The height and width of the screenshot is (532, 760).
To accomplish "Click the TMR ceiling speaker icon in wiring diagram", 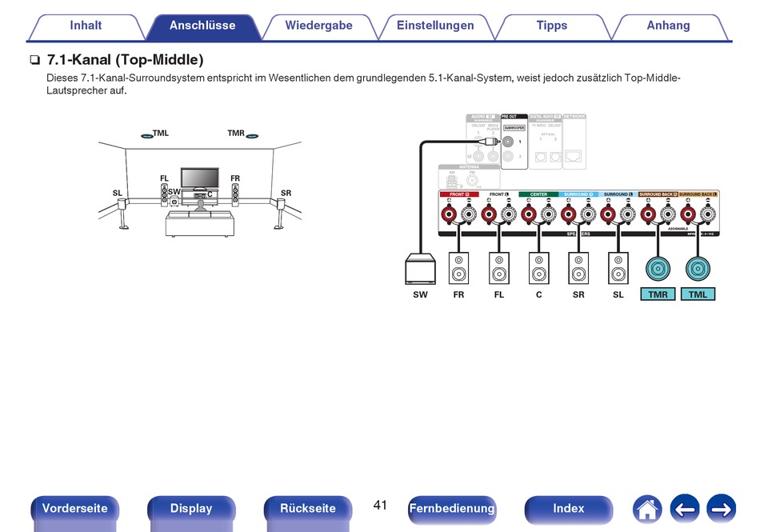I will click(x=658, y=269).
